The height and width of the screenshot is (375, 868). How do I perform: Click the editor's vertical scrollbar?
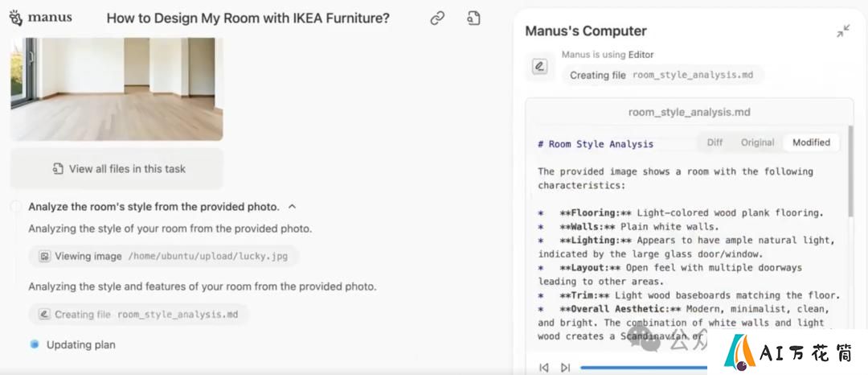point(850,171)
